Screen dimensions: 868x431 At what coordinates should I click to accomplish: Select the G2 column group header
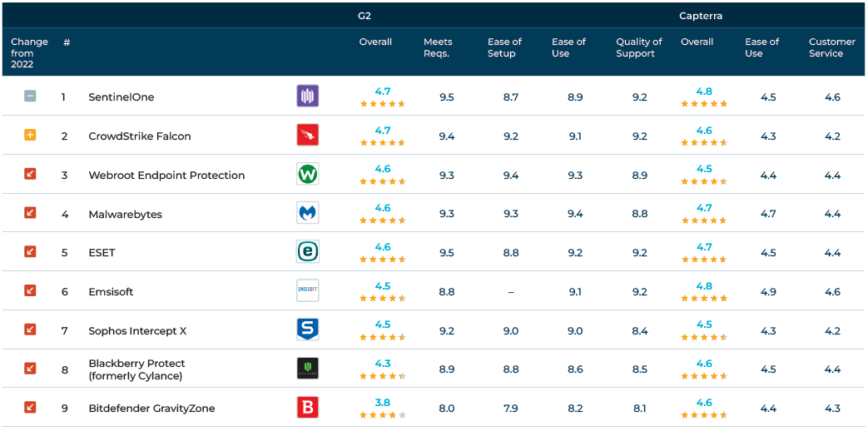click(364, 16)
